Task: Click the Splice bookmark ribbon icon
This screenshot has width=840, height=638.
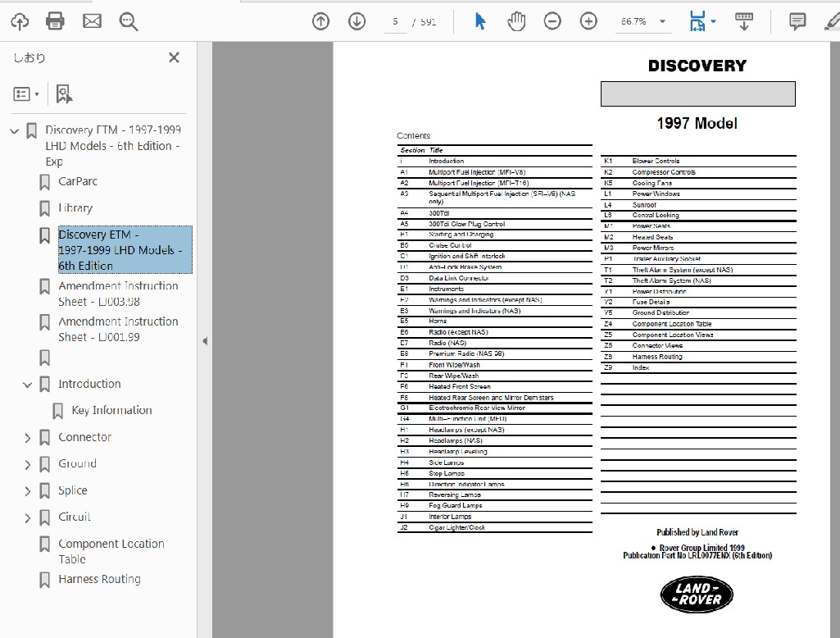Action: click(45, 491)
